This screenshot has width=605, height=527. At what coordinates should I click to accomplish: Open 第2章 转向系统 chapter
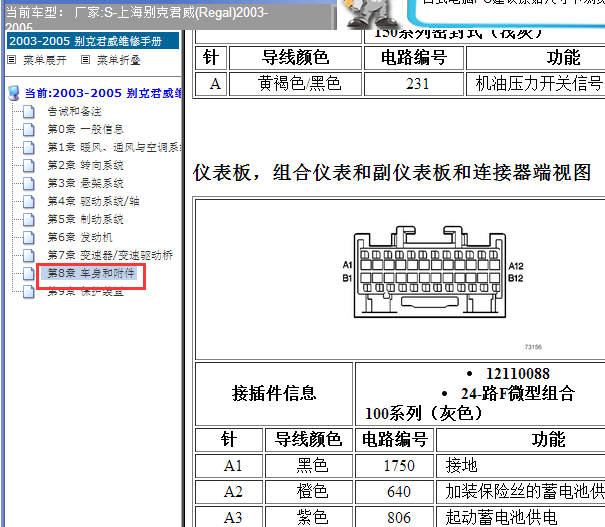pos(85,165)
